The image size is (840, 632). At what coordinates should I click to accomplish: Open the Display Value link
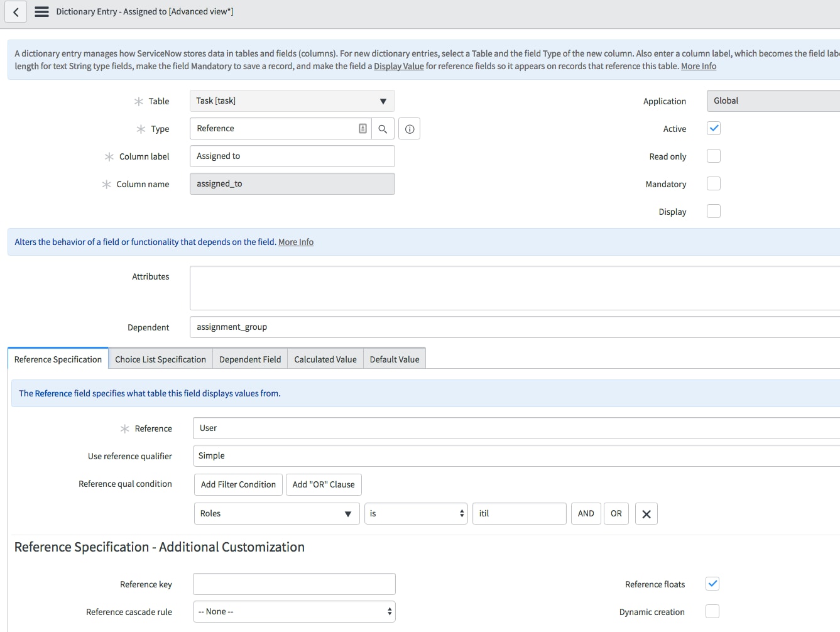coord(398,67)
